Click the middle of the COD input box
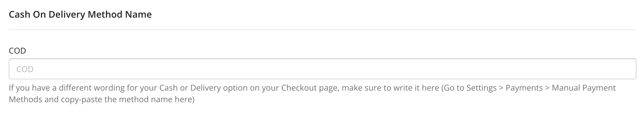Viewport: 644px width, 121px height. click(323, 69)
